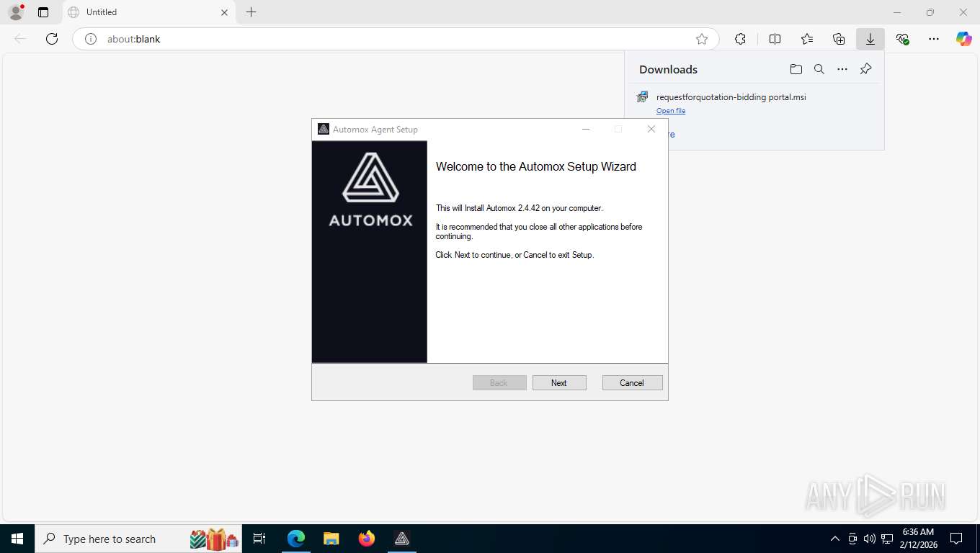Open the downloads folder icon
Image resolution: width=980 pixels, height=553 pixels.
pyautogui.click(x=796, y=69)
